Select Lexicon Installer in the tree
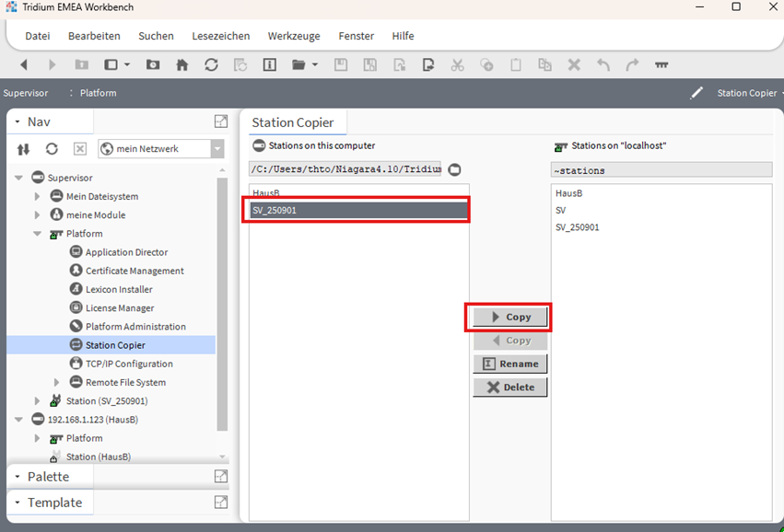 coord(119,289)
